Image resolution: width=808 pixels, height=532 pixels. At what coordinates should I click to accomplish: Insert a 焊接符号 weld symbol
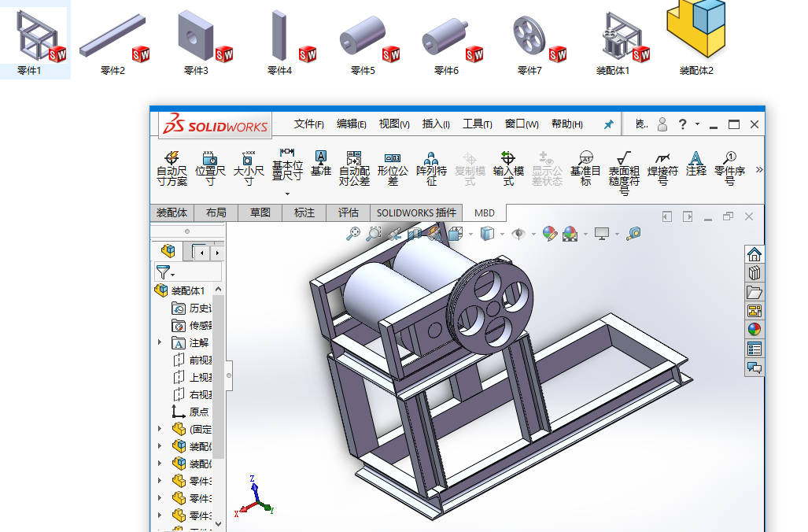tap(662, 168)
